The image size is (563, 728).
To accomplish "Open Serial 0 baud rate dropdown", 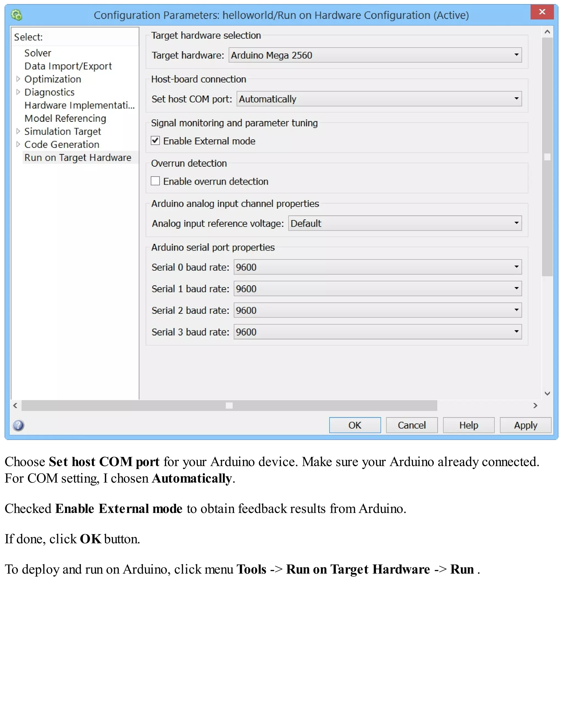I will 377,267.
